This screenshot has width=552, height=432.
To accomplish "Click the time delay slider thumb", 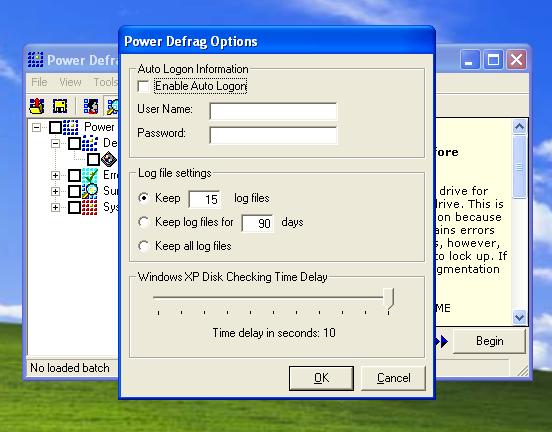I will tap(388, 299).
